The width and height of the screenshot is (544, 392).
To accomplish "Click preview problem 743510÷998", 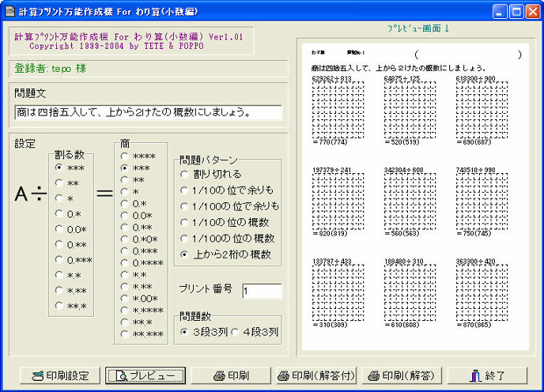I will point(476,170).
